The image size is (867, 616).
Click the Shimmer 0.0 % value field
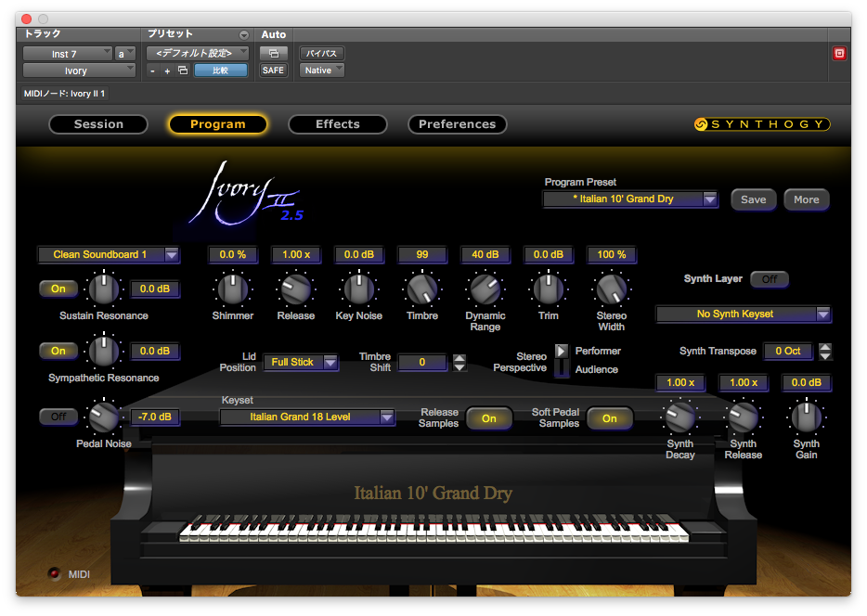click(x=233, y=255)
